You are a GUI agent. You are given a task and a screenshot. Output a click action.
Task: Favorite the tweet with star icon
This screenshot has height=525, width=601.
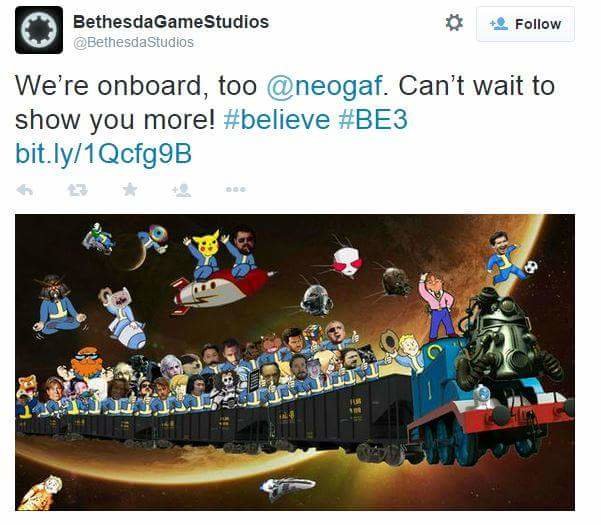coord(130,189)
